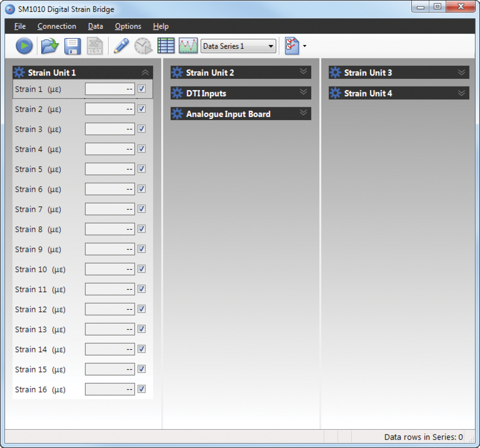
Task: Disable the Strain 12 checkbox
Action: (142, 309)
